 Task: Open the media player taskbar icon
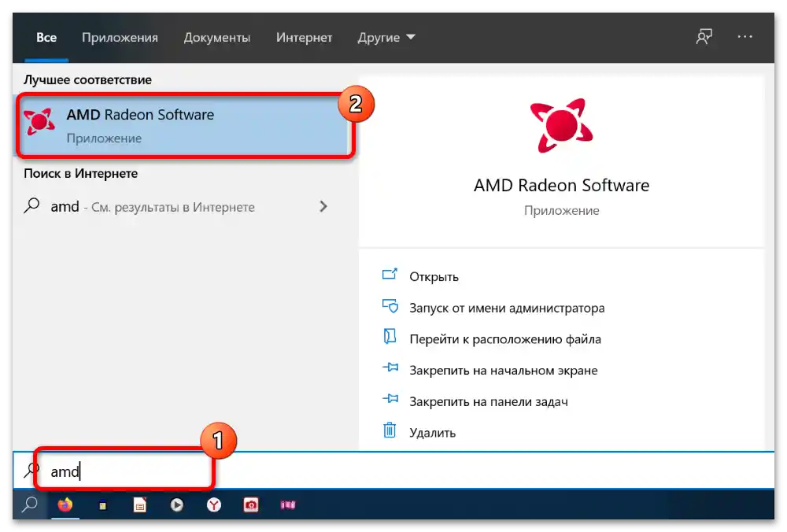coord(176,504)
